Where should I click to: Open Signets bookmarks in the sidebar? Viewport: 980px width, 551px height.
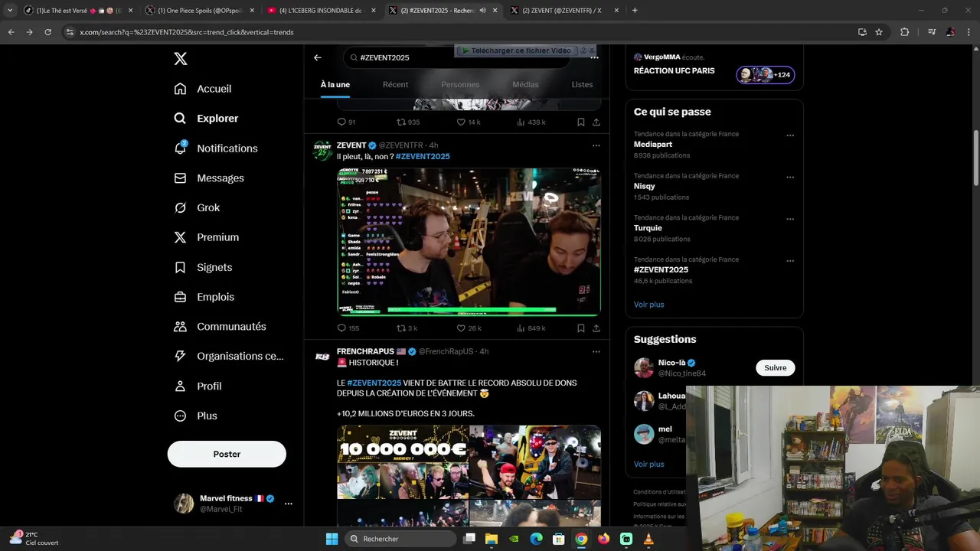tap(203, 267)
